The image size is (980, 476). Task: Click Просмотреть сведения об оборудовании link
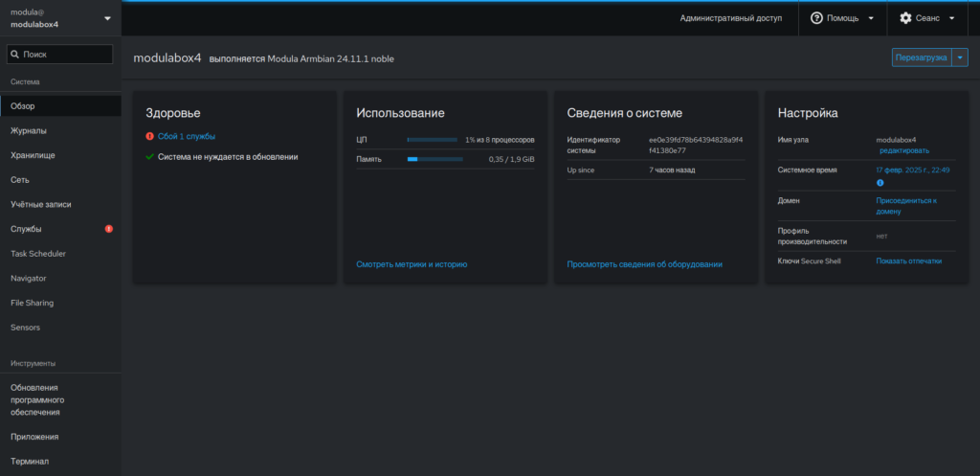tap(644, 264)
